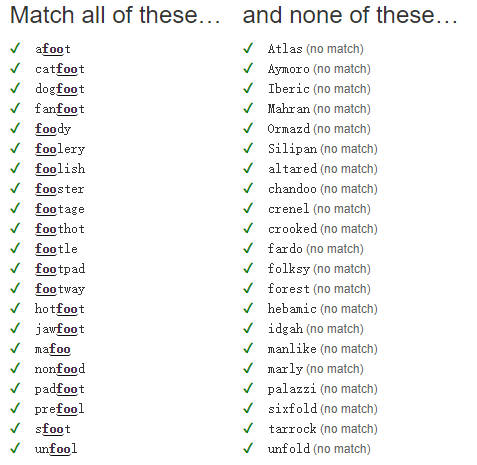Viewport: 477px width, 465px height.
Task: Click the word prefool
Action: click(x=59, y=409)
